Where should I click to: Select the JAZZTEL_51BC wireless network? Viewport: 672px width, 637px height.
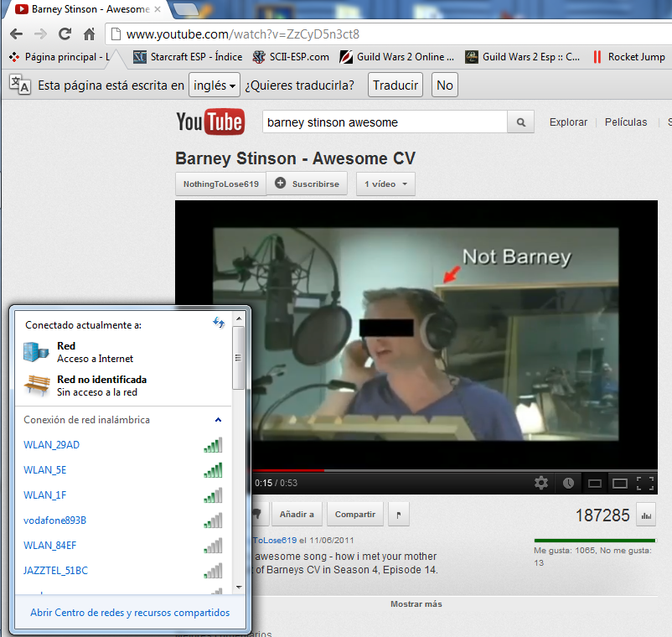coord(123,571)
